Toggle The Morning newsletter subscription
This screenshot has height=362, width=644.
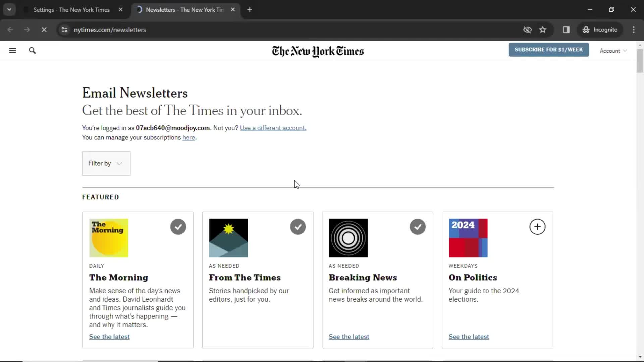click(x=178, y=227)
